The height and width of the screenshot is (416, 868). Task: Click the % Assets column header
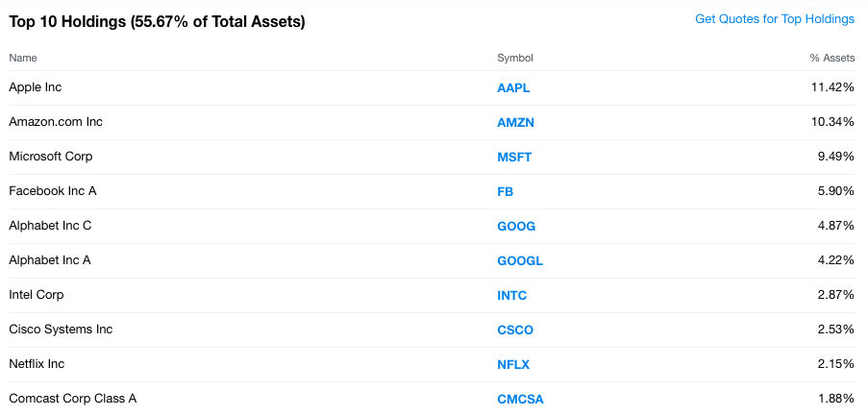point(832,59)
